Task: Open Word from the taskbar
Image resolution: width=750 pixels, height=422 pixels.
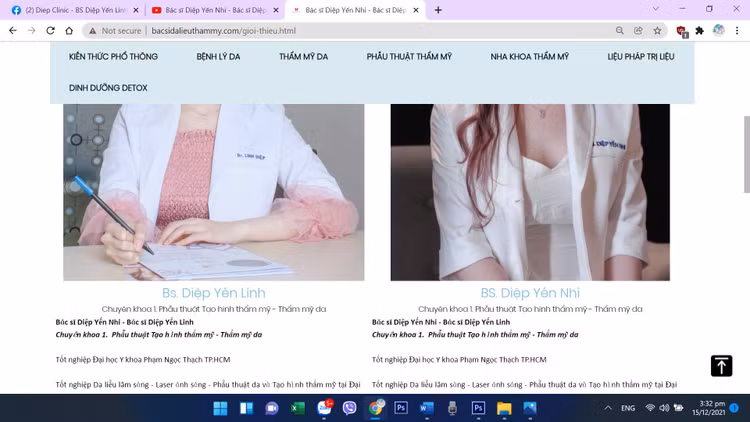Action: click(x=427, y=408)
